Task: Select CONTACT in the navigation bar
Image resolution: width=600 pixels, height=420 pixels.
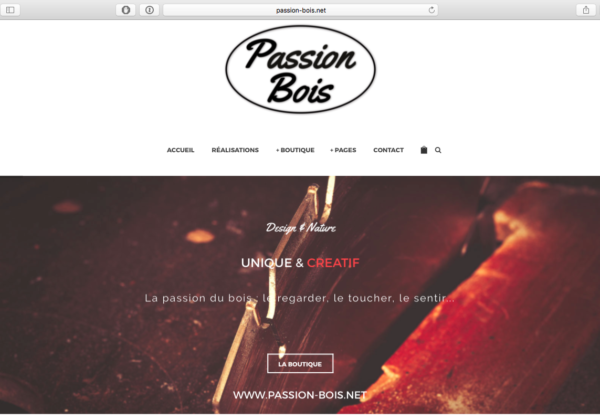Action: [x=388, y=150]
